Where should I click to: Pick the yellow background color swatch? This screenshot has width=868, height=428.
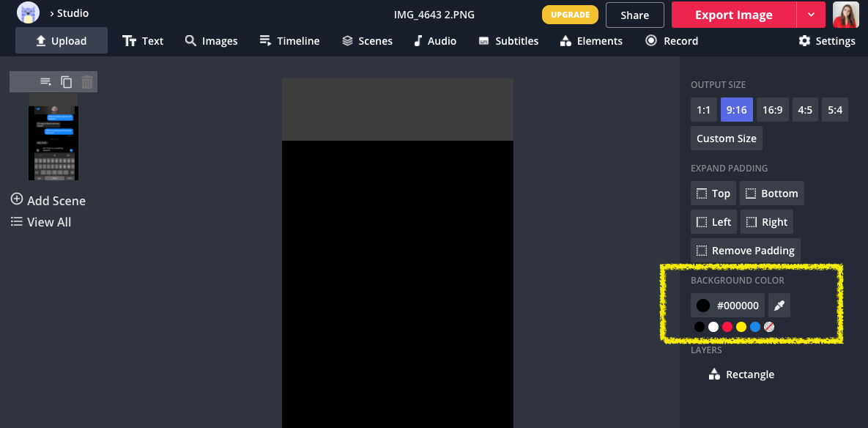(741, 327)
